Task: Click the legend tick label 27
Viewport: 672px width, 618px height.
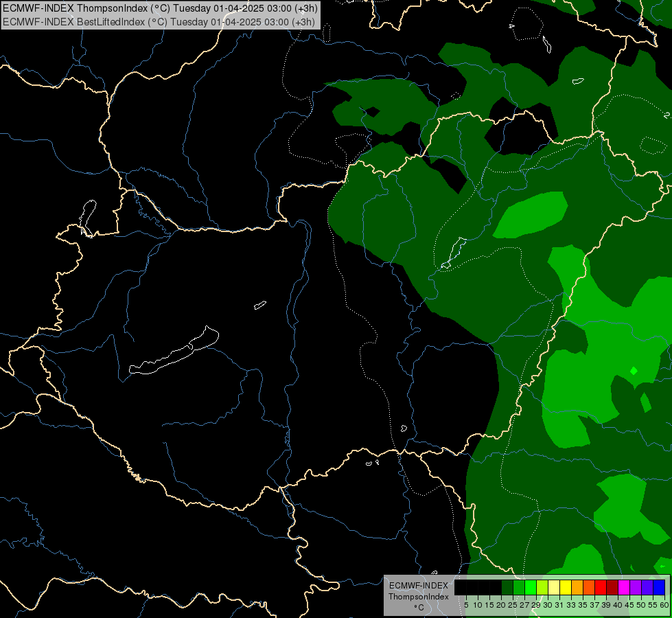Action: (x=524, y=605)
